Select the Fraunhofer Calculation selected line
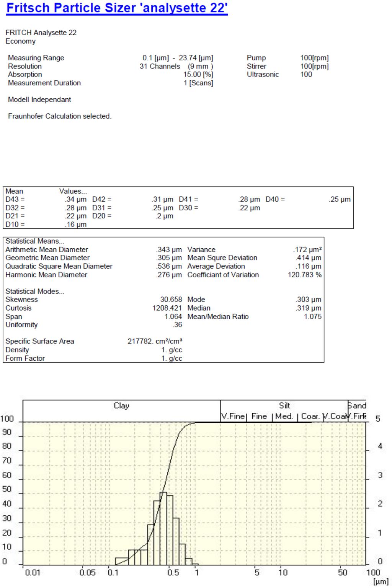 point(60,116)
